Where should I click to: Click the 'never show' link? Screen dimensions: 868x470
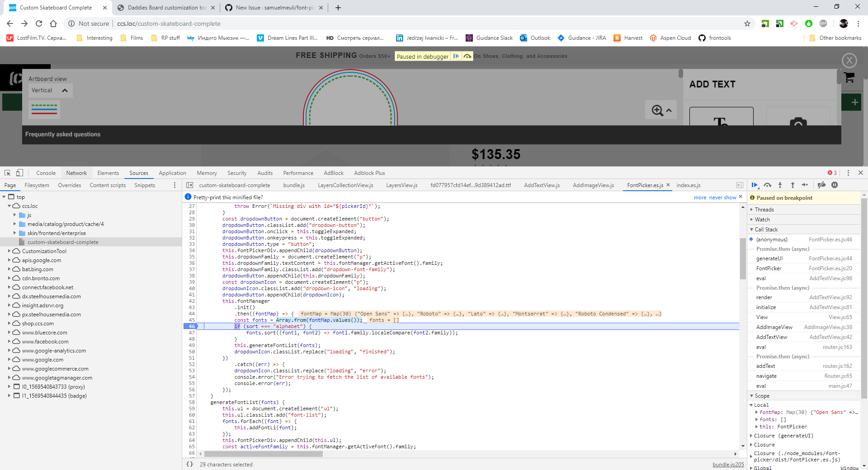click(x=722, y=197)
